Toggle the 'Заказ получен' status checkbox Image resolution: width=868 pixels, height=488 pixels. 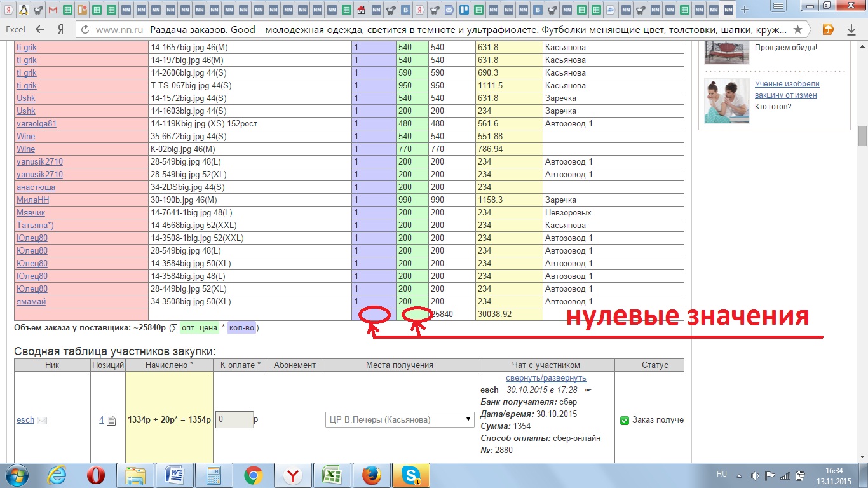point(624,420)
